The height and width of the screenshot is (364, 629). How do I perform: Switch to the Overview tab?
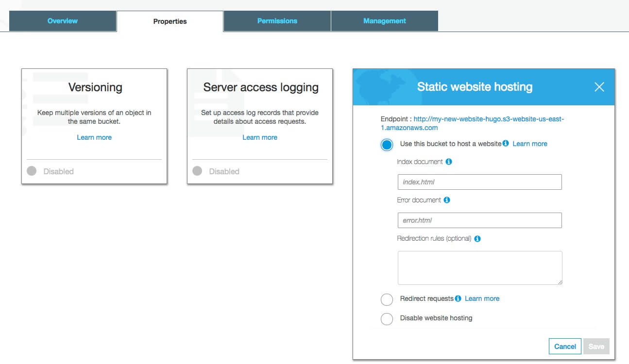pyautogui.click(x=63, y=21)
